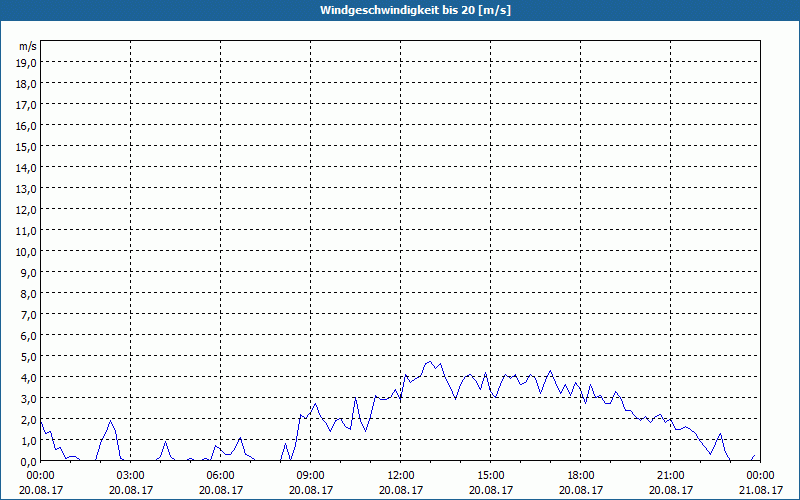Click the 19,0 y-axis label
This screenshot has width=800, height=500.
(28, 63)
